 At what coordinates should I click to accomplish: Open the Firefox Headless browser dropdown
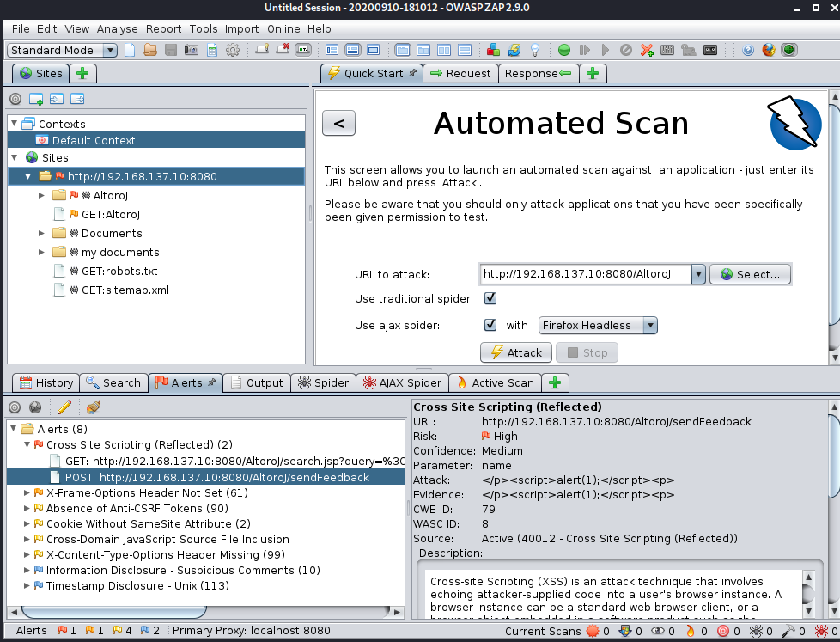pyautogui.click(x=598, y=325)
